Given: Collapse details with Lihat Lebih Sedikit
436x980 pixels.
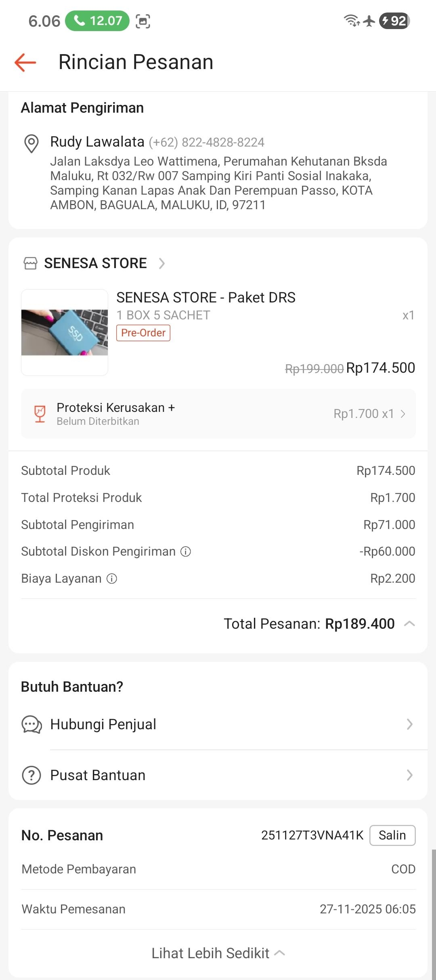Looking at the screenshot, I should coord(218,953).
